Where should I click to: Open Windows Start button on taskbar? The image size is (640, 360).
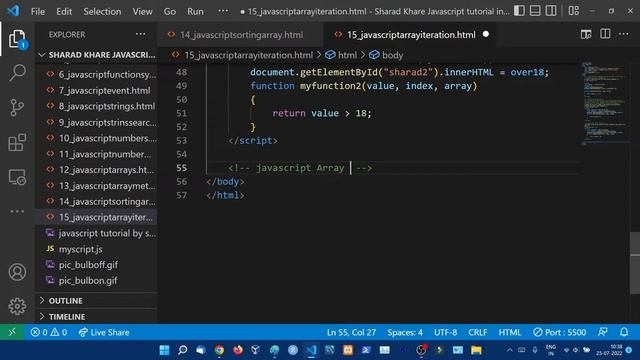[164, 350]
